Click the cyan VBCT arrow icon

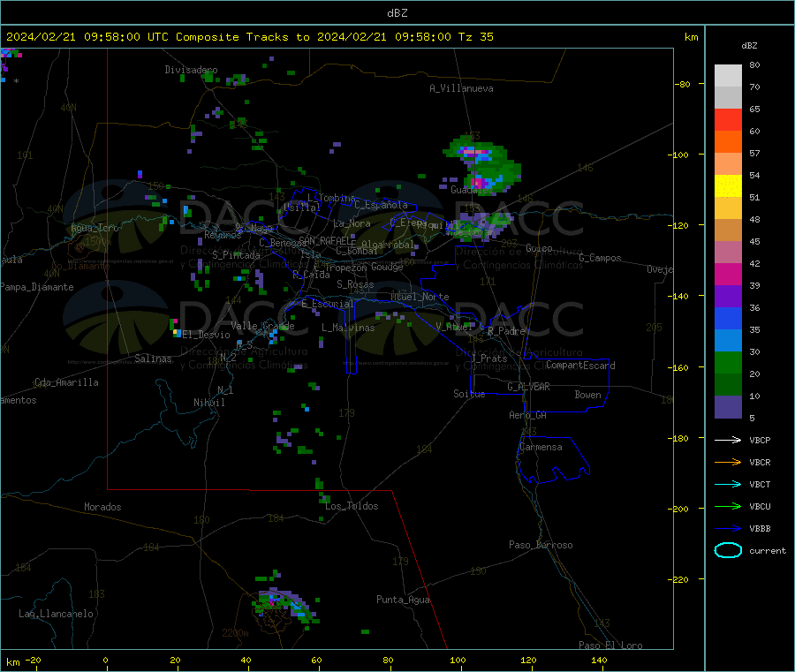click(728, 484)
